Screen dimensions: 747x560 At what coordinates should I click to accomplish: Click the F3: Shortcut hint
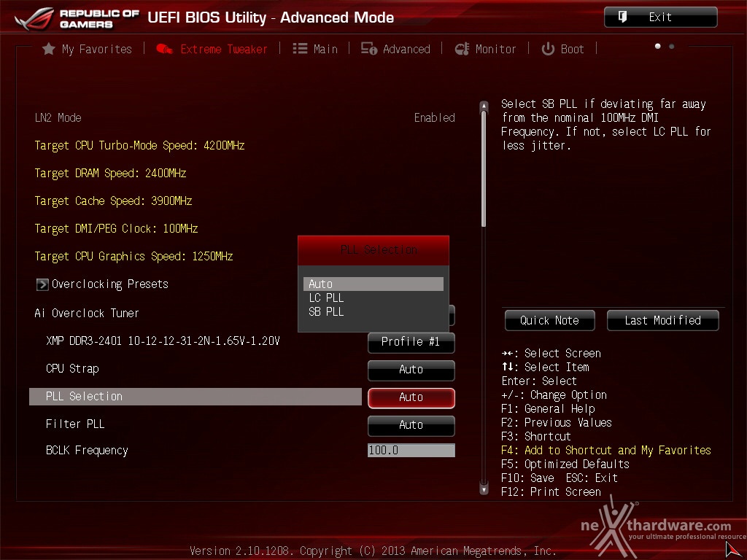(536, 437)
